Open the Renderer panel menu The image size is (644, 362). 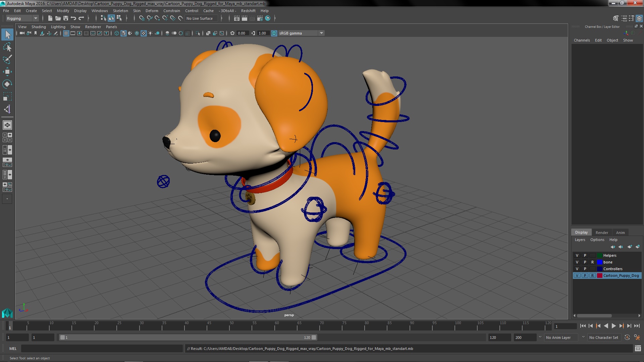click(x=93, y=27)
